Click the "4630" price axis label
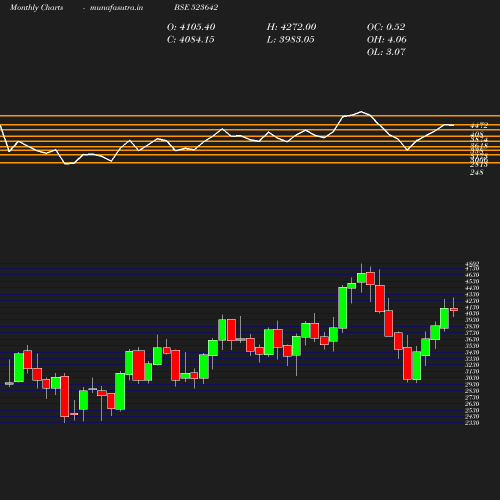This screenshot has width=500, height=500. click(x=472, y=275)
